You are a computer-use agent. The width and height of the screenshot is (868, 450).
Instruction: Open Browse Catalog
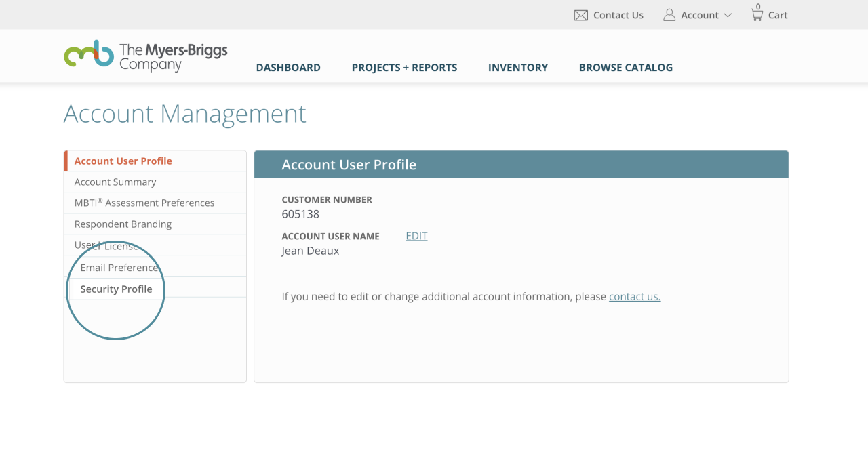point(626,68)
